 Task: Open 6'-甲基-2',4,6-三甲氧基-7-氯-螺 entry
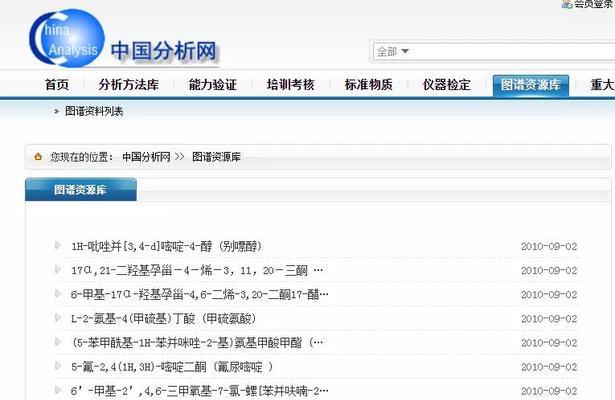click(200, 391)
